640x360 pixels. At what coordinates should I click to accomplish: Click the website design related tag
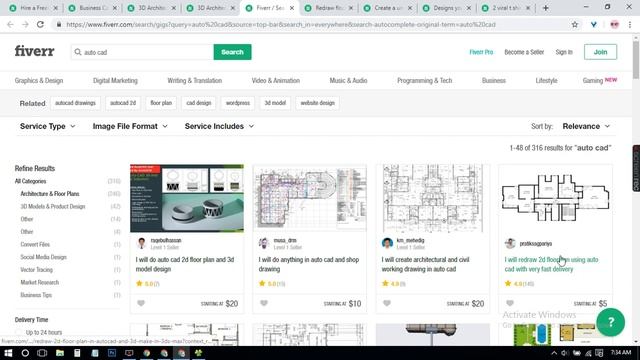coord(317,103)
